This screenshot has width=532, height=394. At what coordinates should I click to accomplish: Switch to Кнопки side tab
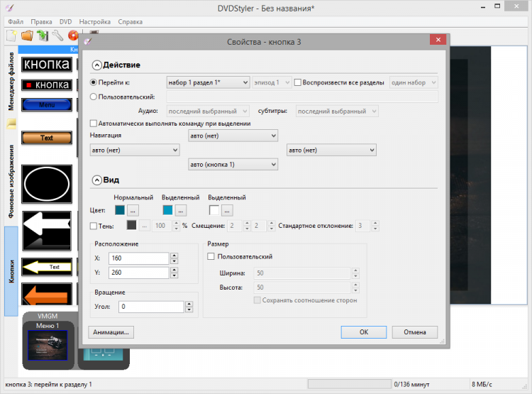11,271
